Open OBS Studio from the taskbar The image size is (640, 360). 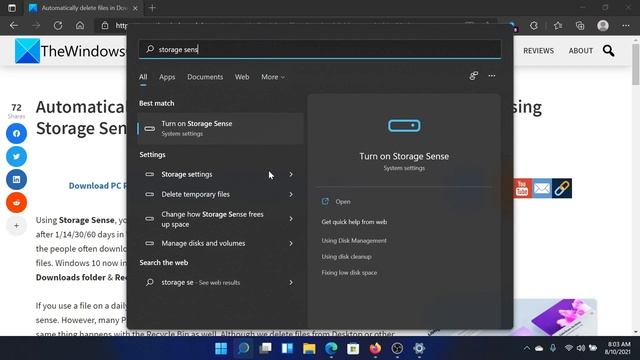pos(397,348)
